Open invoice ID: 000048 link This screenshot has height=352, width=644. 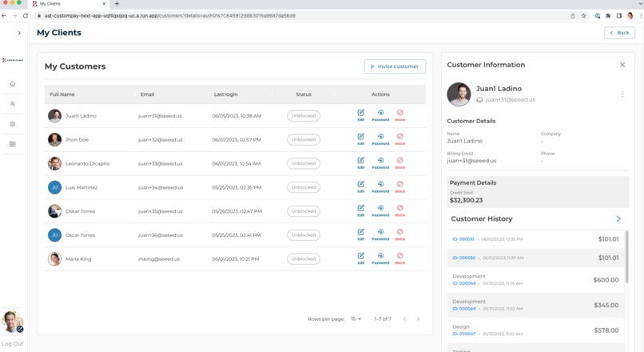(x=463, y=309)
